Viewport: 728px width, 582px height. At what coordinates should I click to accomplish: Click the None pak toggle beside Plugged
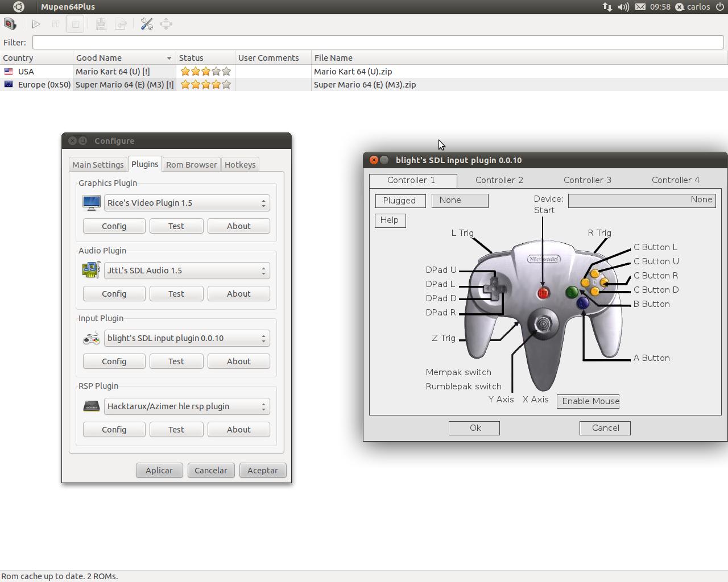(460, 201)
